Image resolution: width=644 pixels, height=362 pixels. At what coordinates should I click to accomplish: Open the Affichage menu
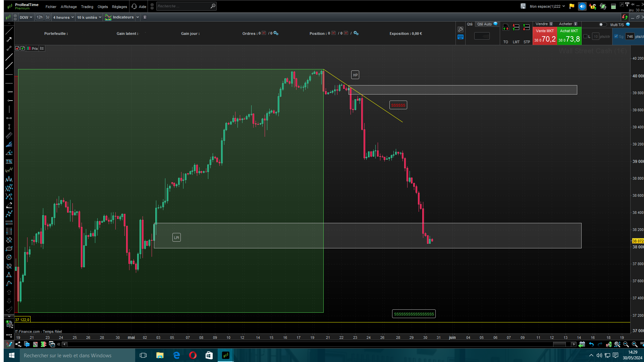69,7
